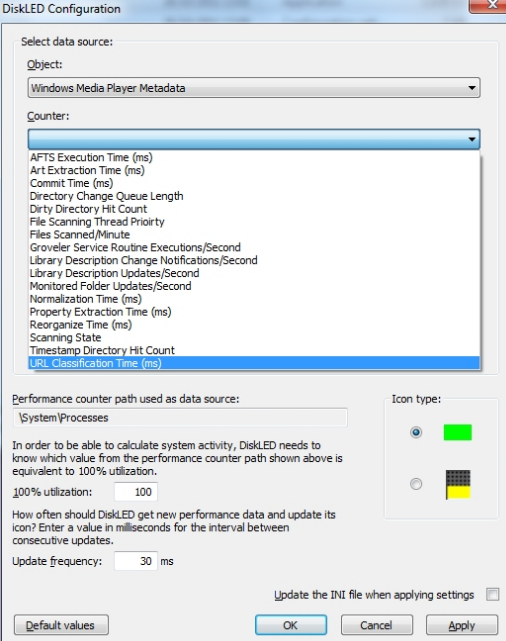Focus the 100% utilization input field
This screenshot has width=506, height=641.
(136, 492)
